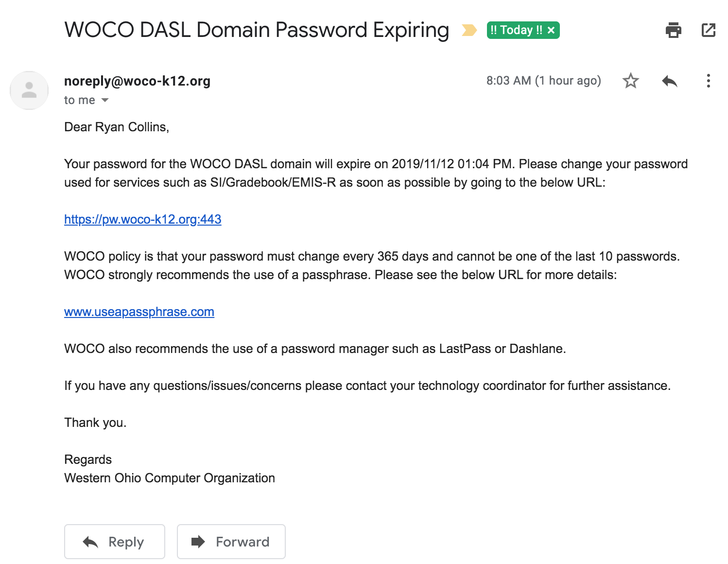Click the sender's profile avatar

click(x=29, y=90)
